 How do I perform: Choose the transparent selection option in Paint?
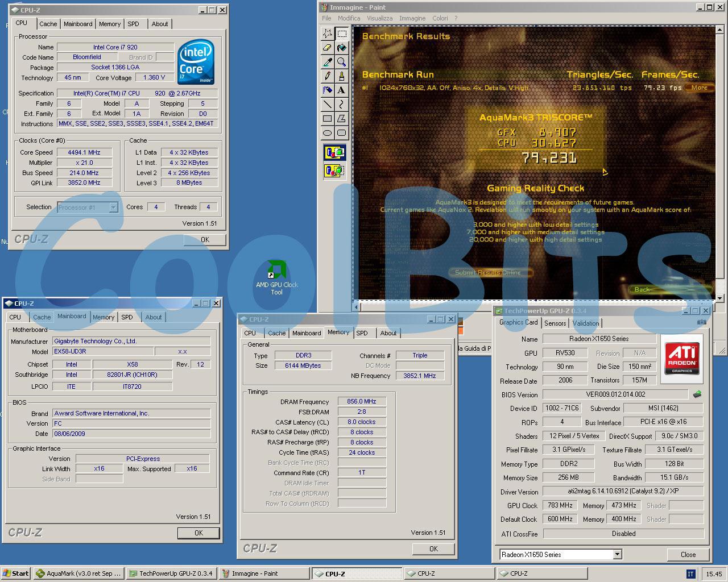click(334, 170)
